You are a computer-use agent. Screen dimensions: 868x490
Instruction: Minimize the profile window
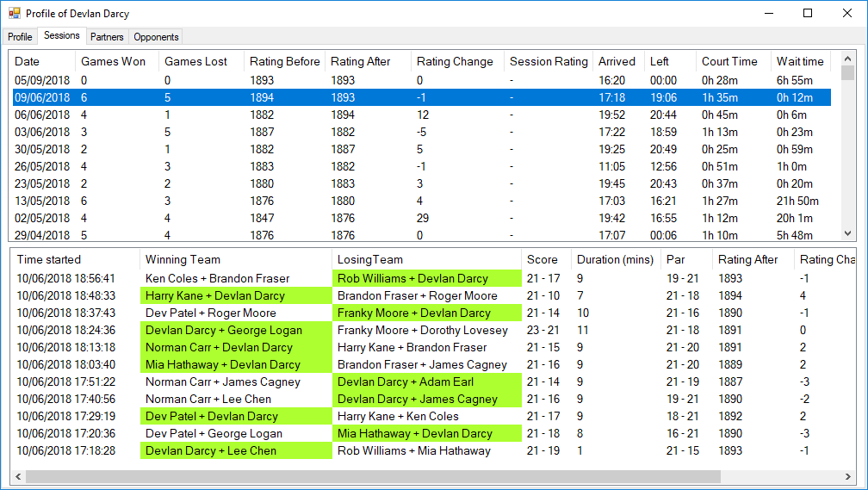coord(768,13)
